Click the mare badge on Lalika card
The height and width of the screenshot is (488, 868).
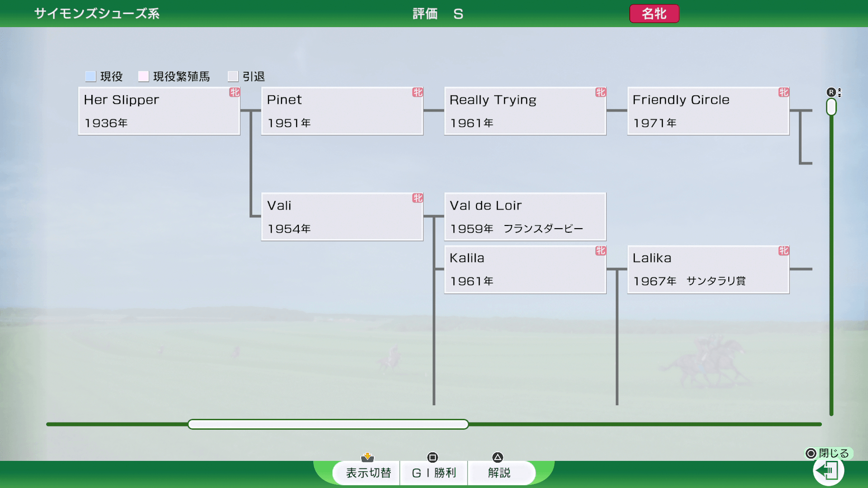click(x=783, y=251)
